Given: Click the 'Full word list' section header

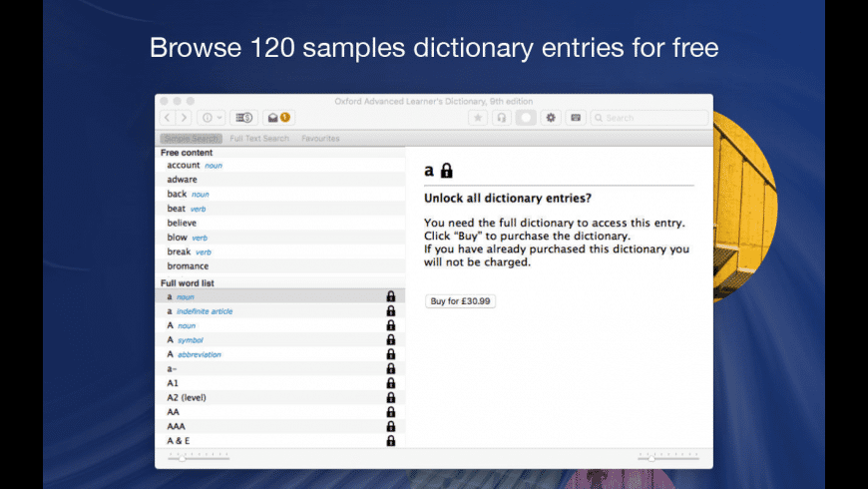Looking at the screenshot, I should tap(188, 283).
